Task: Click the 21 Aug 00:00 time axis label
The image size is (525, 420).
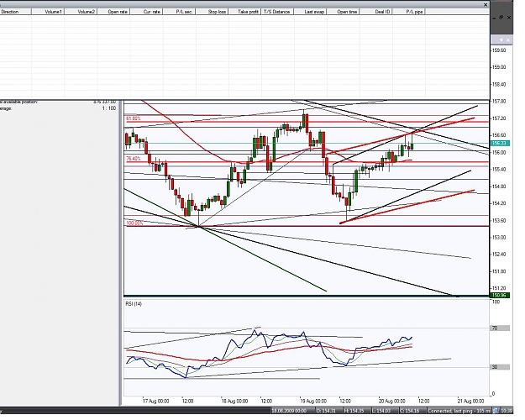Action: tap(470, 401)
